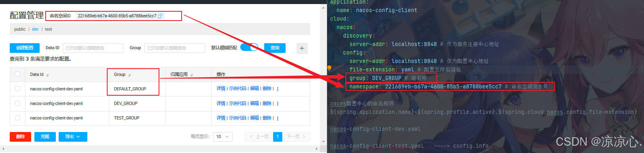Sort the Data Id column with its sort icon
The height and width of the screenshot is (153, 644).
48,75
